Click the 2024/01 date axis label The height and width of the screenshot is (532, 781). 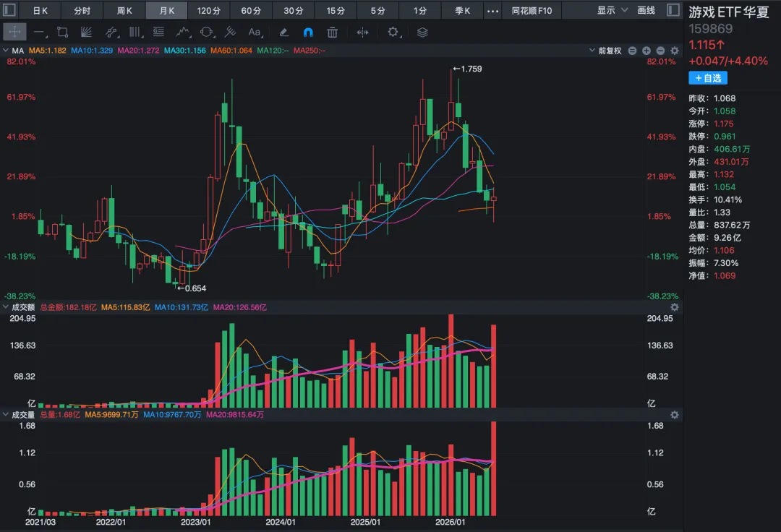tap(281, 522)
